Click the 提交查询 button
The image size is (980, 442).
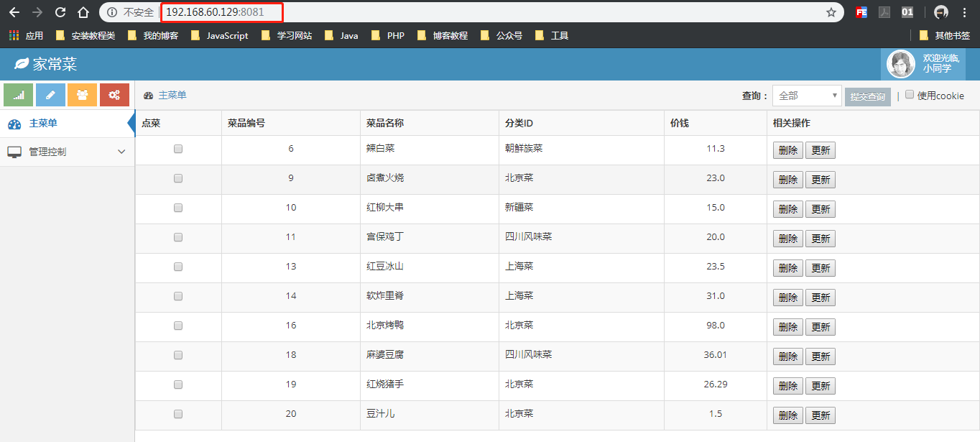(868, 96)
